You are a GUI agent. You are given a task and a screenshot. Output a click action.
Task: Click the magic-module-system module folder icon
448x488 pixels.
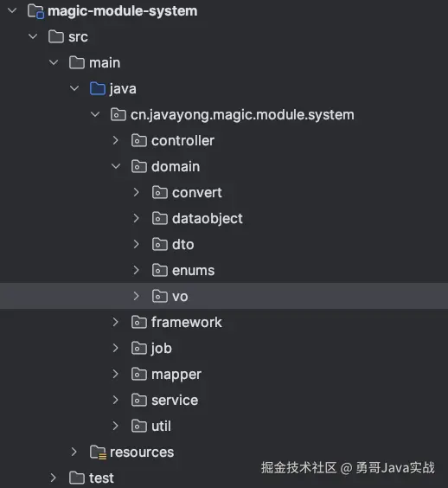[35, 11]
